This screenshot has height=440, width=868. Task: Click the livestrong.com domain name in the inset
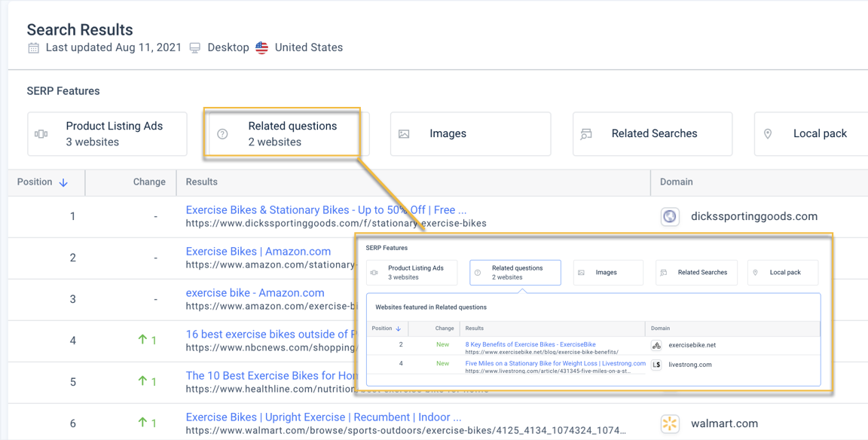coord(689,365)
